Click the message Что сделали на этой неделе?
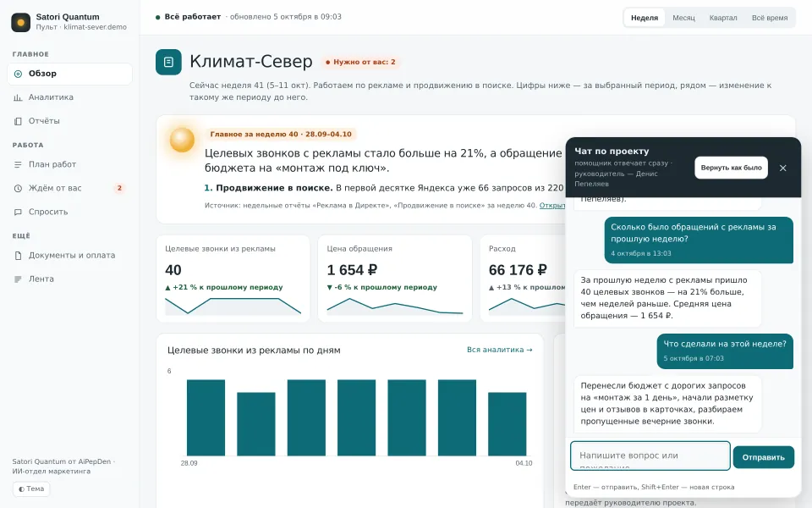The height and width of the screenshot is (508, 812). pos(725,351)
